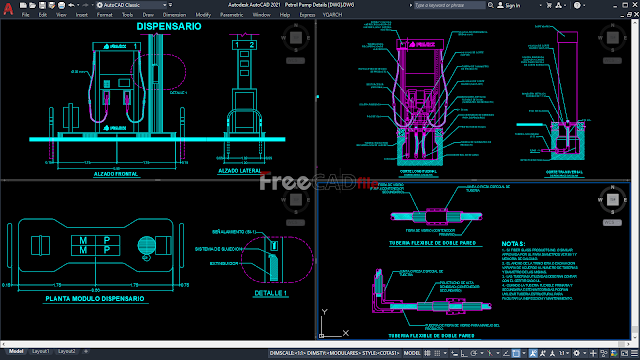Open object snap settings dropdown arrow

[524, 353]
